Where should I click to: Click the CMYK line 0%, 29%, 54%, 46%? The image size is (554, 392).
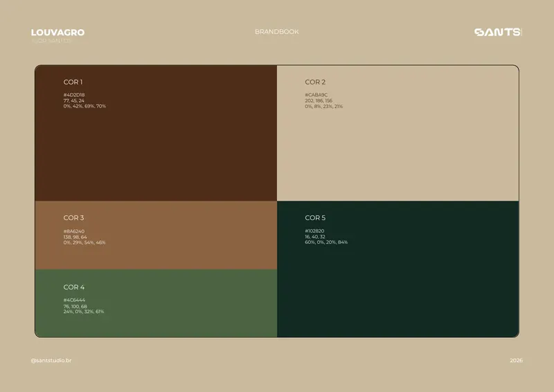tap(84, 242)
